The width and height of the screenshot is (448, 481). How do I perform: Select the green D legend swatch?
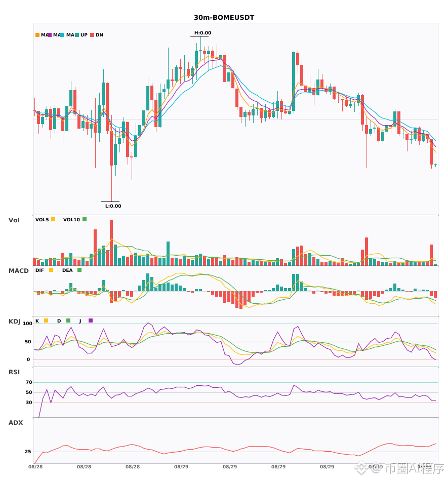[68, 320]
